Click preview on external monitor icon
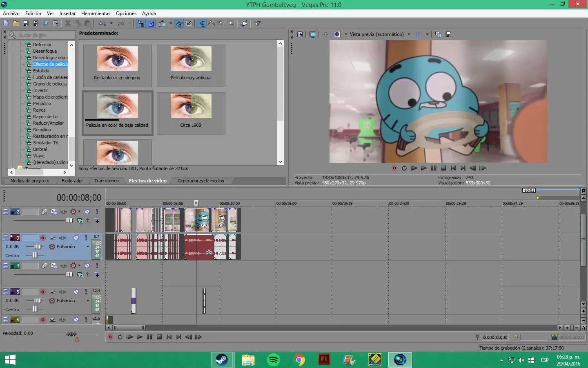The image size is (588, 368). click(x=313, y=34)
